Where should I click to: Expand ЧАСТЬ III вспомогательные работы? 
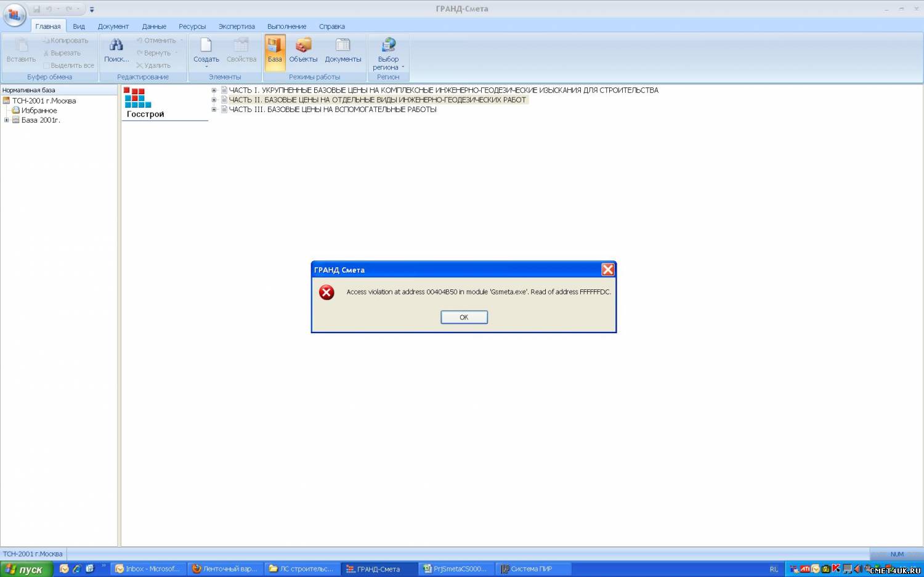[x=214, y=110]
